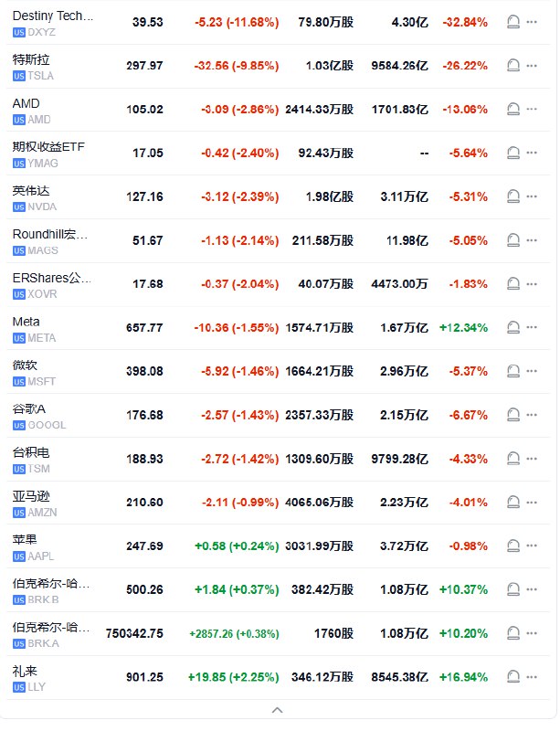
Task: Set alert bell for MAGS row
Action: coord(512,240)
